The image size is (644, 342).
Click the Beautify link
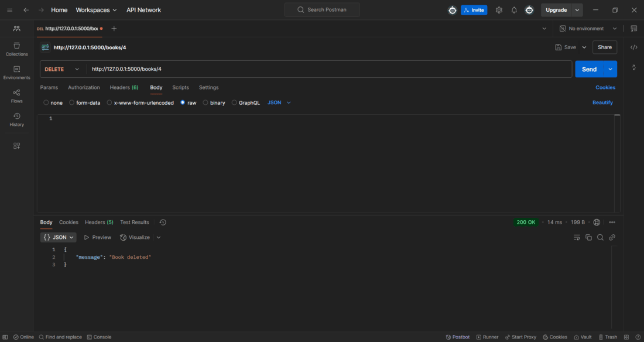point(602,102)
